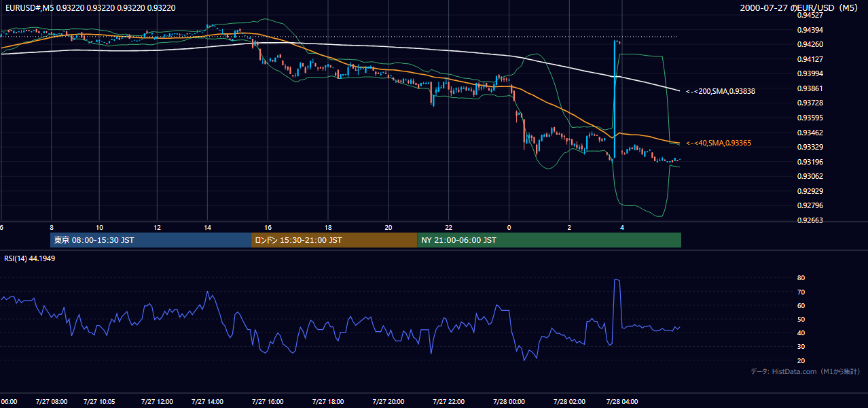Click the '7/28 02:00' bottom time label
This screenshot has height=408, width=868.
point(569,402)
